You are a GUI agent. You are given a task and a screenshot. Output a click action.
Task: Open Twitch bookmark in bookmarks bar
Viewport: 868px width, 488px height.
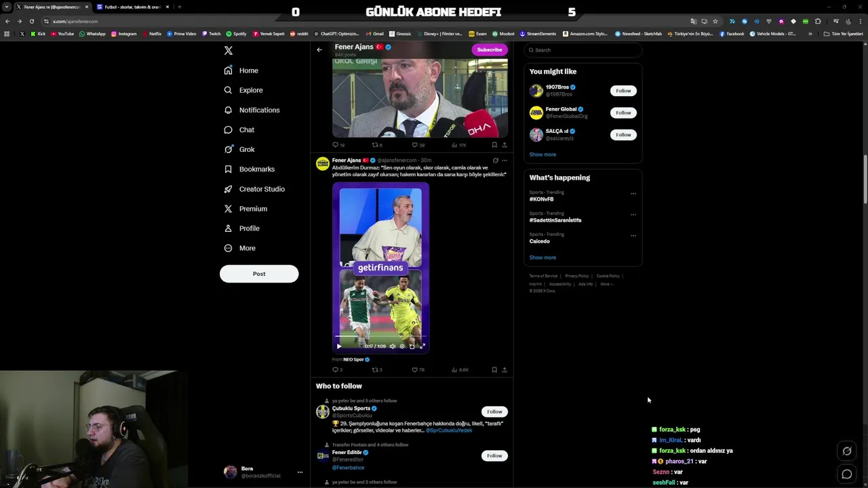tap(211, 34)
